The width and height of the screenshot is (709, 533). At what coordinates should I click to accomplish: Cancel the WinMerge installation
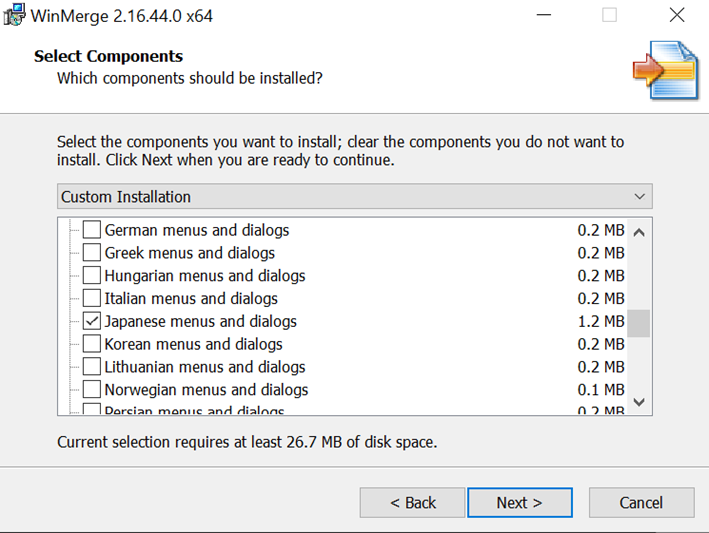click(x=642, y=502)
